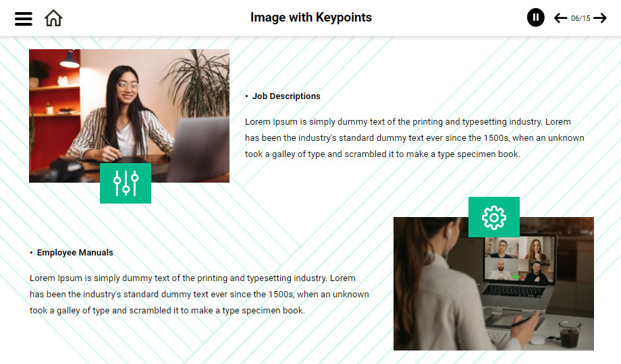Select the woman with laptop photo
The image size is (621, 364).
pos(129,115)
